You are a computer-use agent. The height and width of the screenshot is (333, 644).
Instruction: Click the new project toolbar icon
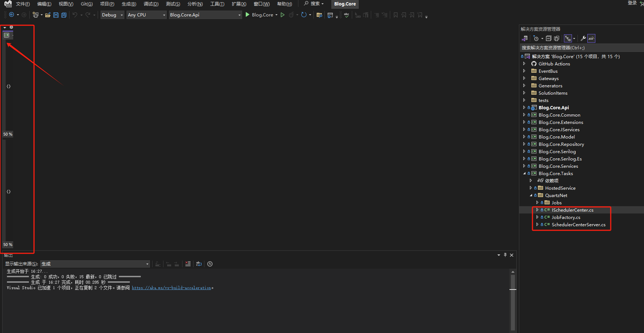(x=35, y=15)
